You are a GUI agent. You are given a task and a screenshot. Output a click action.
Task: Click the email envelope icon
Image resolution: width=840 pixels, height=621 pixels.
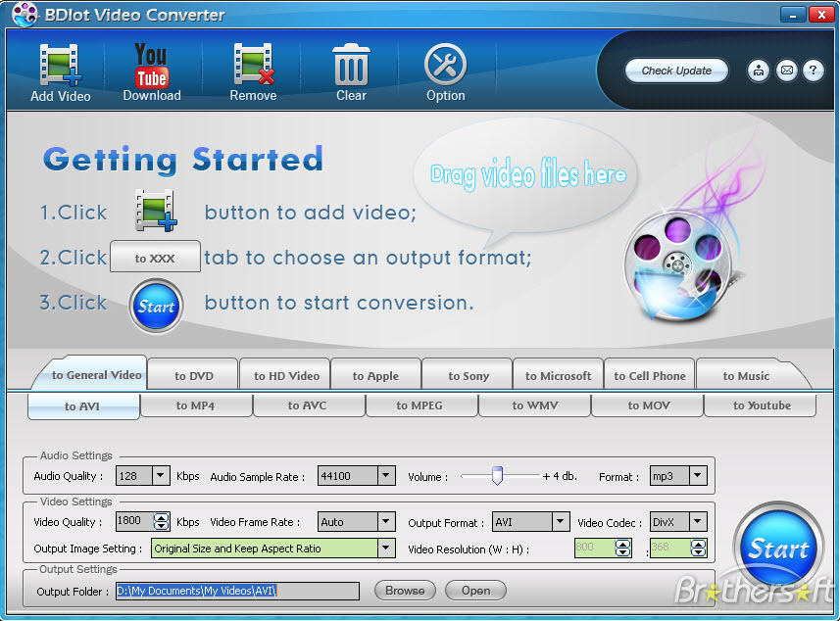click(x=786, y=71)
